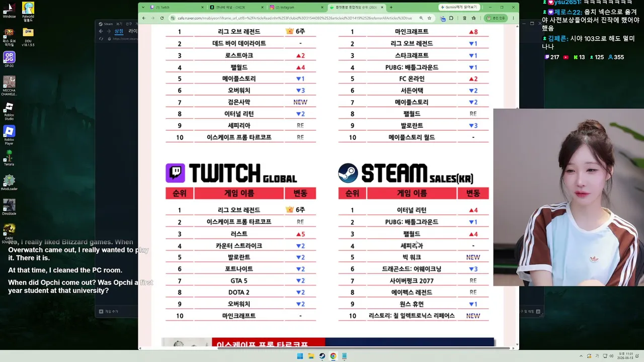The image size is (644, 362).
Task: Click the Chrome back arrow
Action: 144,18
